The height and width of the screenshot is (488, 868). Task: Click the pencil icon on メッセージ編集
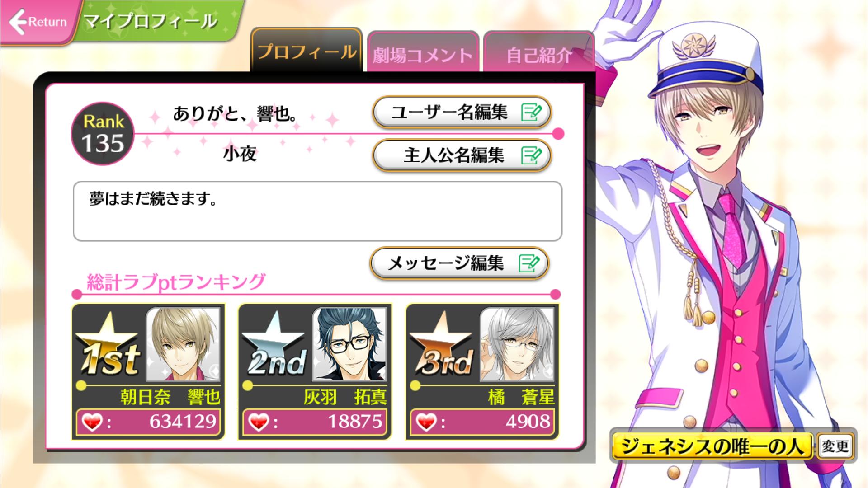coord(529,263)
